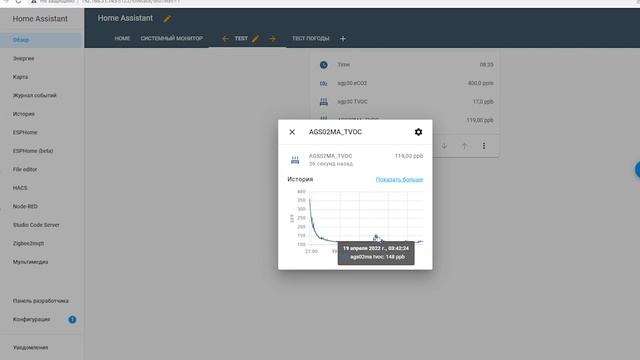Edit the Home Assistant dashboard title
The image size is (640, 360).
pos(167,19)
